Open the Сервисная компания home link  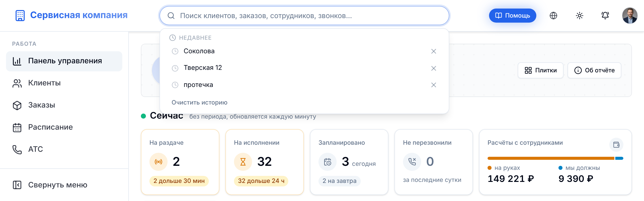(x=71, y=15)
